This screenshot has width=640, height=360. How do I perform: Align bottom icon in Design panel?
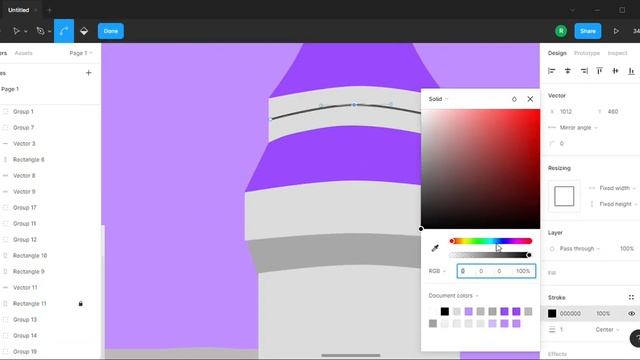631,71
